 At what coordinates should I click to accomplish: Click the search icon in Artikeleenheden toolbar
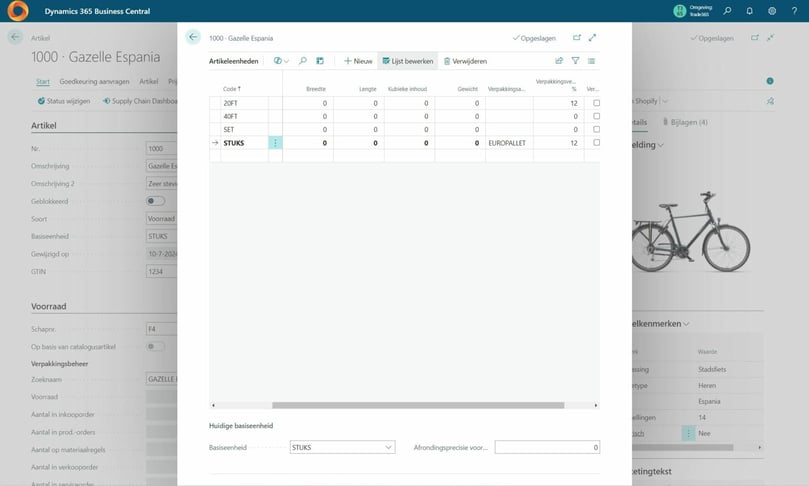coord(303,61)
